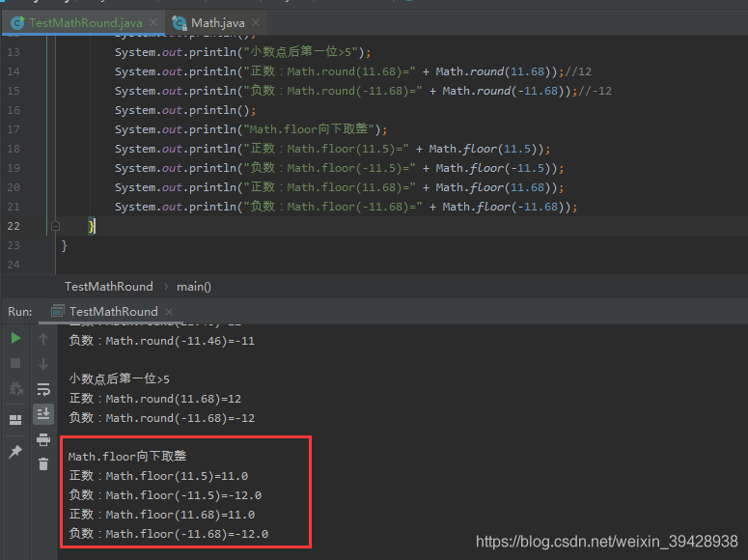Image resolution: width=748 pixels, height=560 pixels.
Task: Click output line Math.floor(11.68)=11.0
Action: pyautogui.click(x=162, y=515)
